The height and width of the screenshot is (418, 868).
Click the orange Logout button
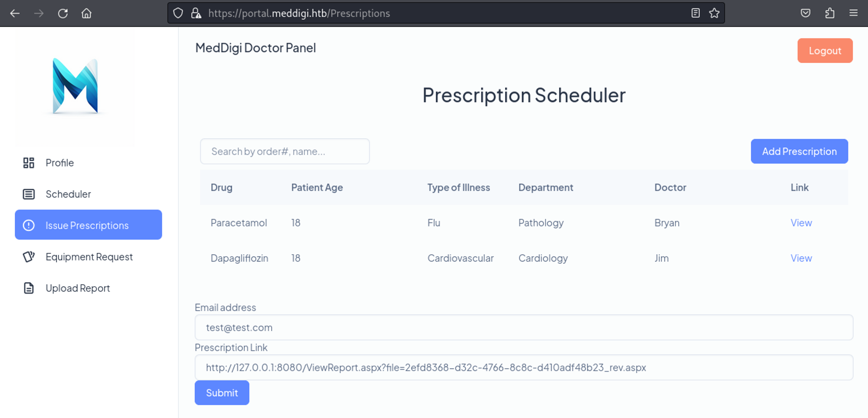(x=825, y=51)
